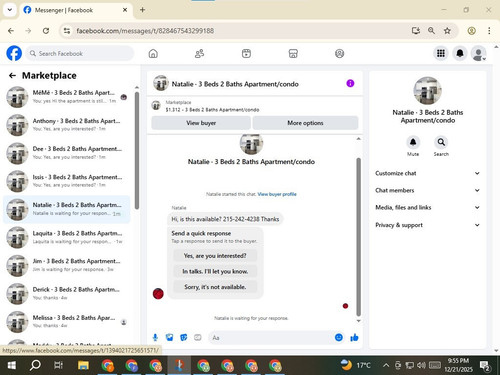Select the Messenger | Facebook browser tab
This screenshot has width=500, height=375.
click(76, 10)
